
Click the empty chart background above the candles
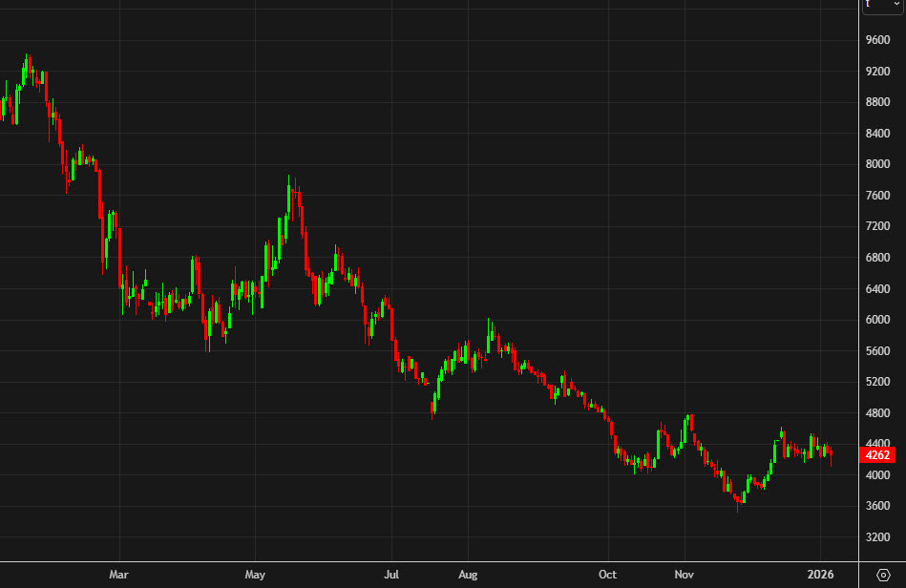point(573,95)
